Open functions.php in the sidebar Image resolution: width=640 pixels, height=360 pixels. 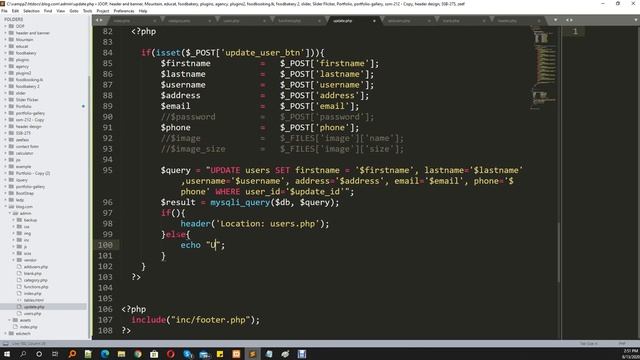pos(36,287)
